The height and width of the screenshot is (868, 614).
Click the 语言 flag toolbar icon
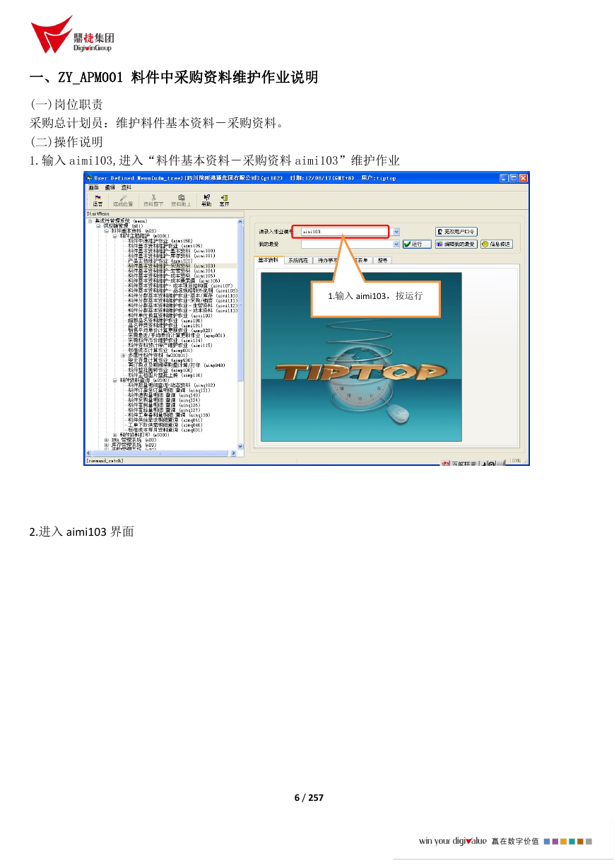98,200
